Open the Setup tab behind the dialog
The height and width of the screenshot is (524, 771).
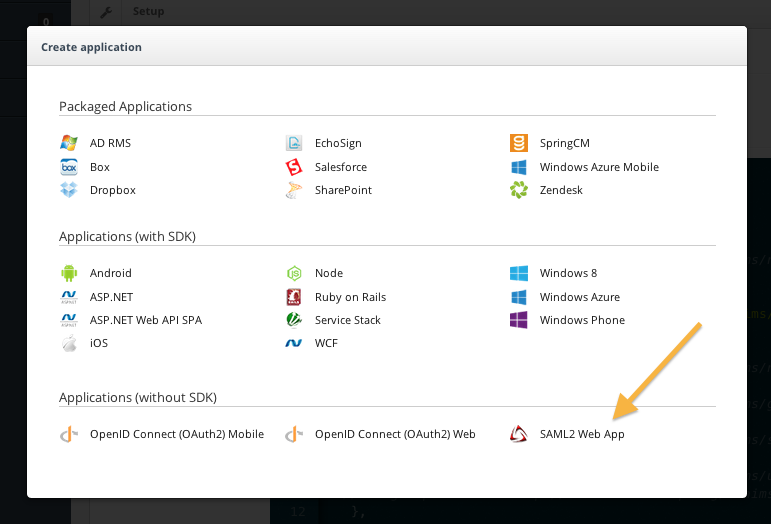click(148, 11)
